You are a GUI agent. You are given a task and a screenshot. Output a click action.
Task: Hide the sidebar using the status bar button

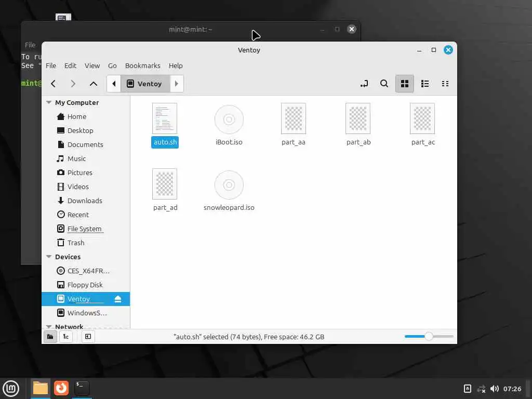pos(88,337)
